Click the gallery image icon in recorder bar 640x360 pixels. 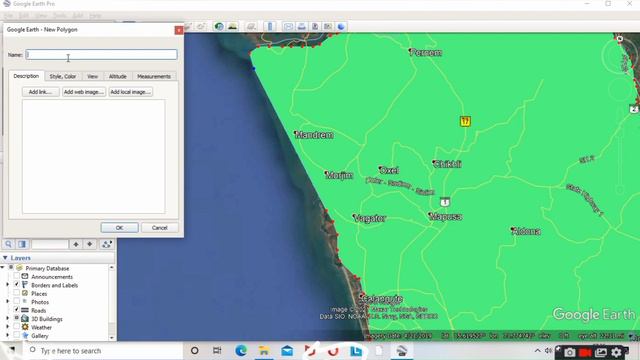tap(601, 352)
